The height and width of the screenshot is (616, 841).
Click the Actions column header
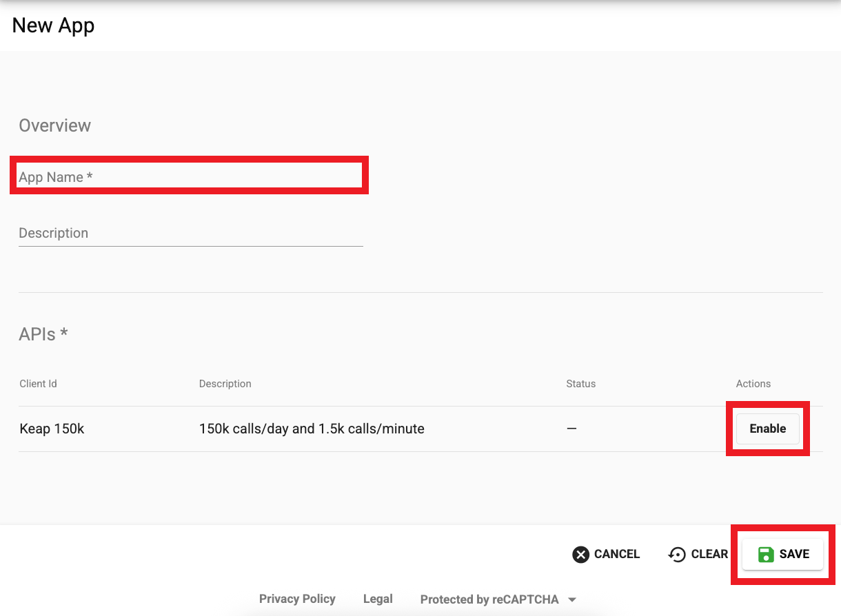pos(753,384)
